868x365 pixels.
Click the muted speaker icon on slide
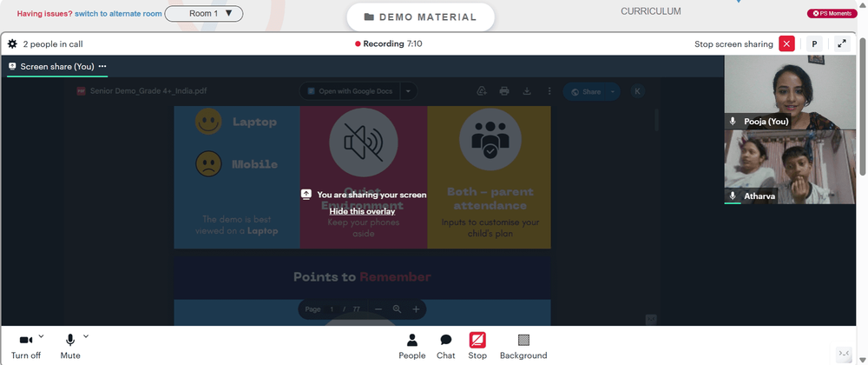tap(363, 143)
